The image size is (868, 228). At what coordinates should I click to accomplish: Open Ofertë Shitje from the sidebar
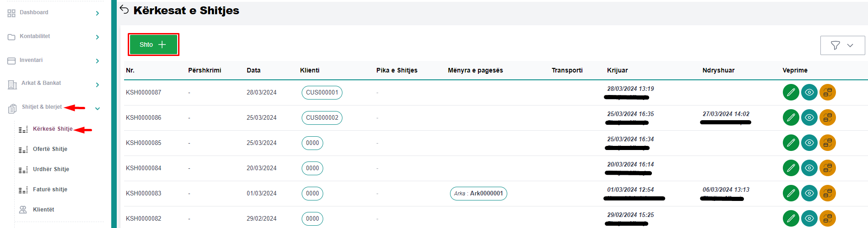pyautogui.click(x=50, y=149)
